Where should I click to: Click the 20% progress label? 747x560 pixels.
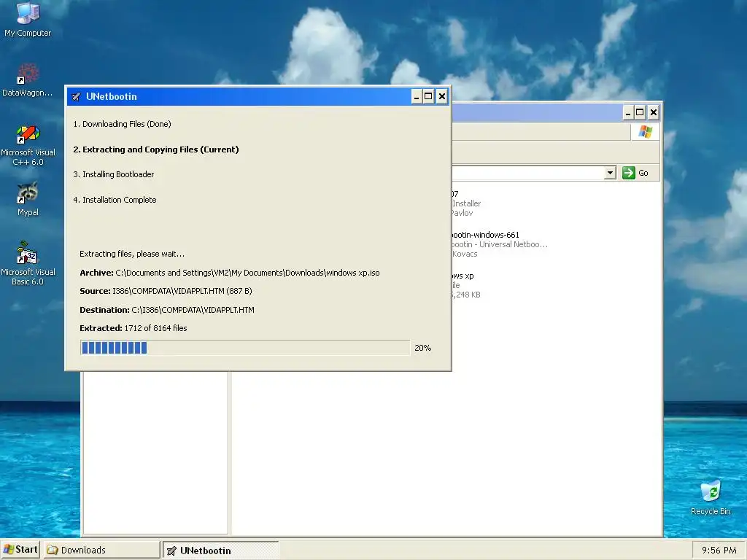coord(422,348)
